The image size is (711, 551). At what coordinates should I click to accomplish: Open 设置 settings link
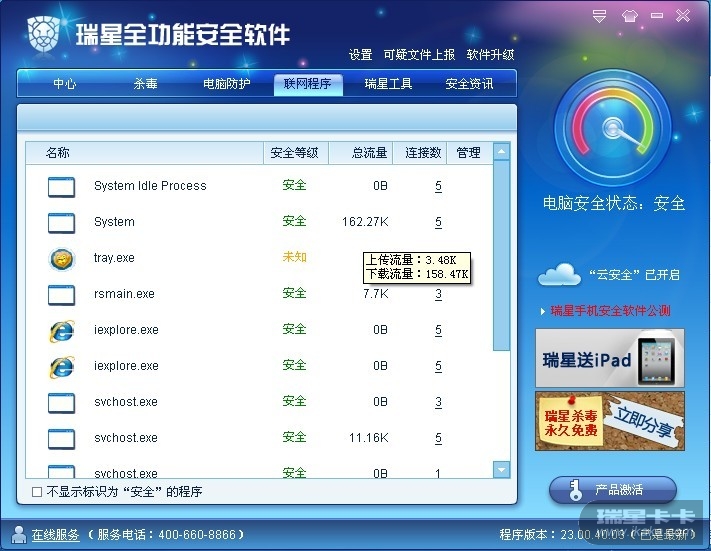point(360,55)
